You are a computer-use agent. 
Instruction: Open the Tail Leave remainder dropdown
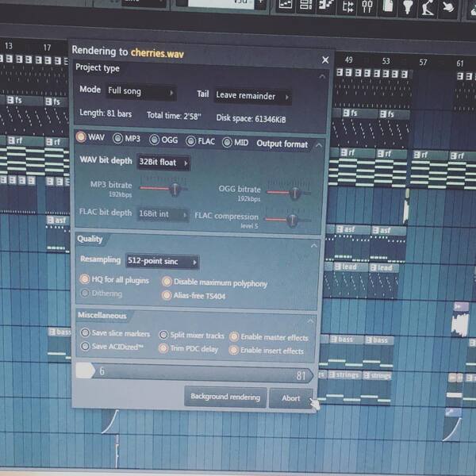252,96
